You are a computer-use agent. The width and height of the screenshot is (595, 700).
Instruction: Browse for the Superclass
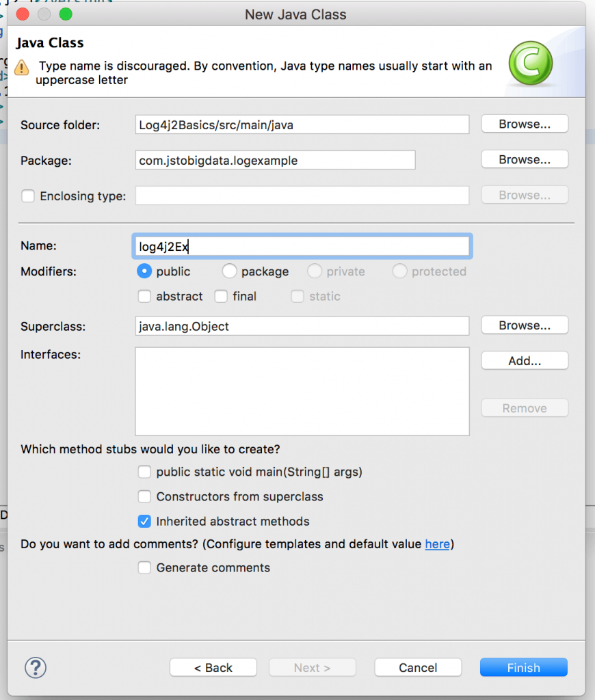click(x=525, y=325)
